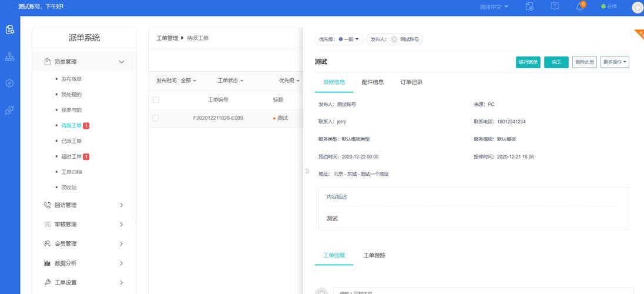
Task: Switch to the 工单跟踪 tab
Action: 374,255
